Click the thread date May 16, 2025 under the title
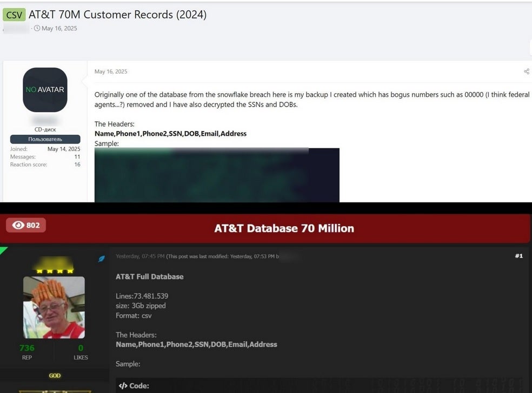Screen dimensions: 532x393 click(x=59, y=29)
